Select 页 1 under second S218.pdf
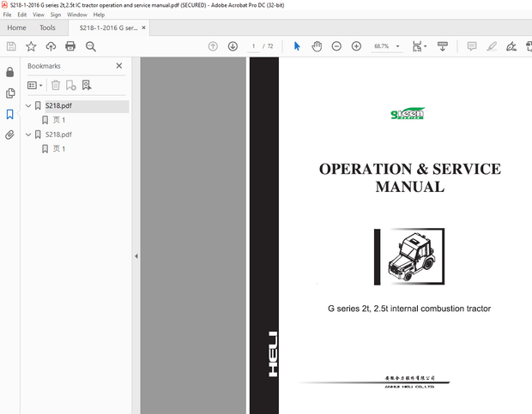Image resolution: width=532 pixels, height=414 pixels. click(59, 149)
